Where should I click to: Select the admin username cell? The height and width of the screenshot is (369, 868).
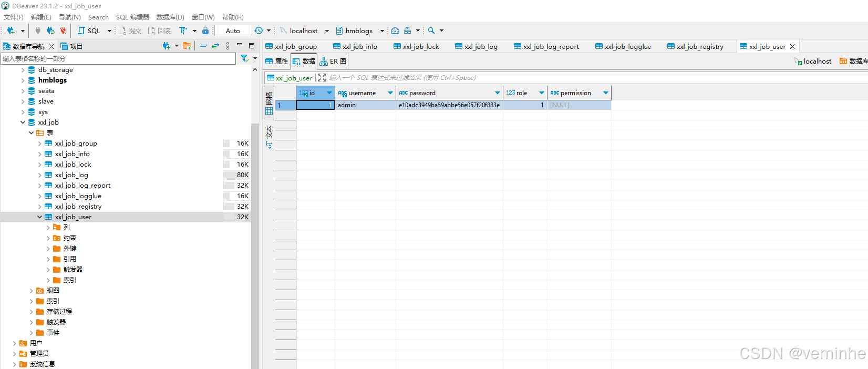pyautogui.click(x=365, y=105)
